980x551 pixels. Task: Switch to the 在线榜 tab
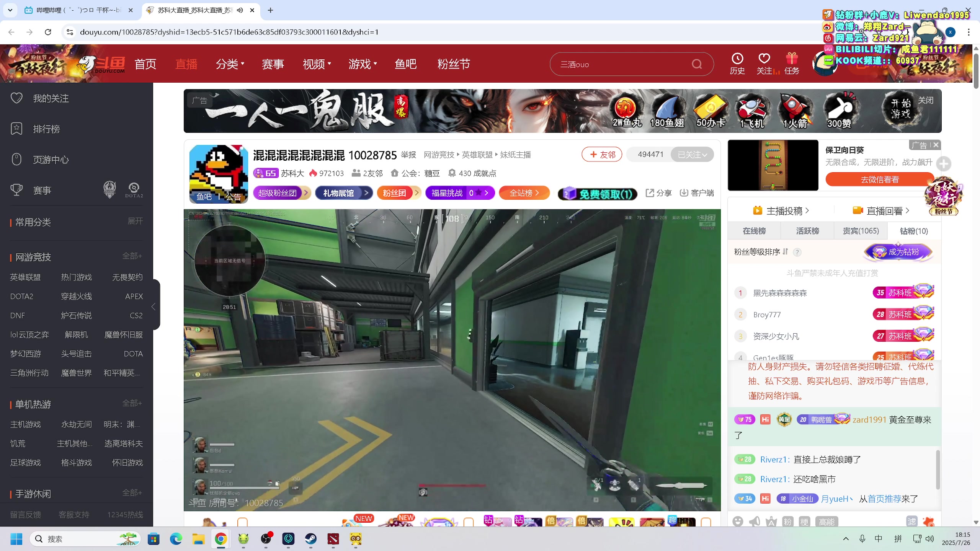coord(754,231)
